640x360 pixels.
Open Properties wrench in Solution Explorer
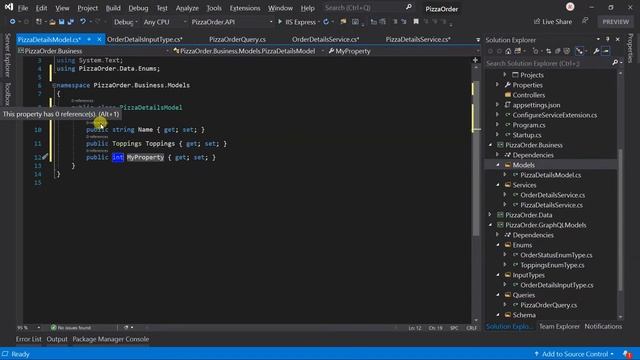596,51
